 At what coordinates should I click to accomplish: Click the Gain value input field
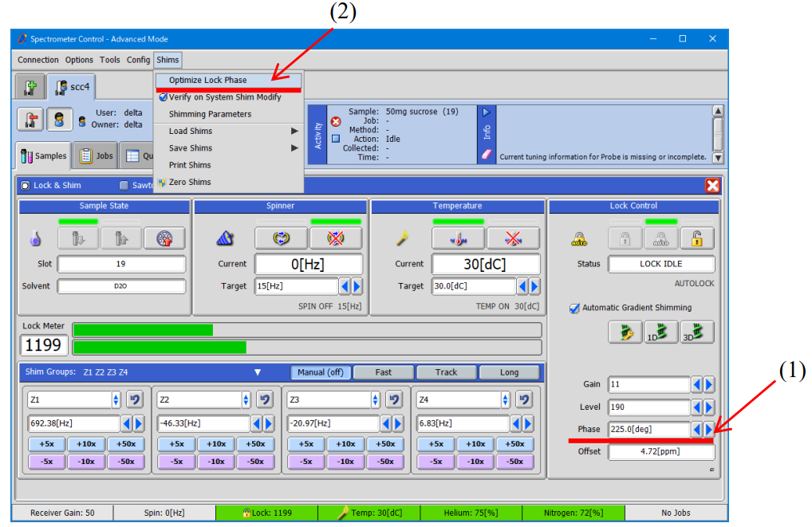(x=648, y=385)
